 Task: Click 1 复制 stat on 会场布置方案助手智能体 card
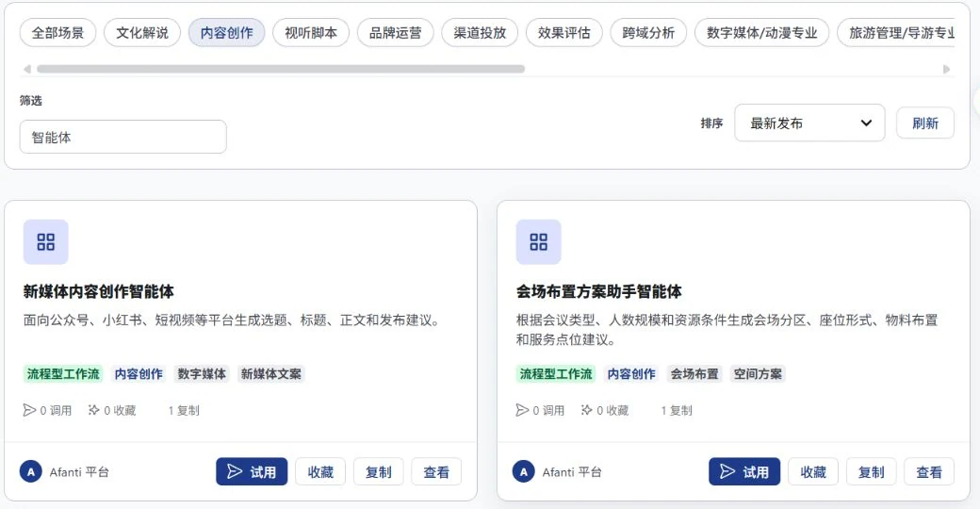(677, 410)
